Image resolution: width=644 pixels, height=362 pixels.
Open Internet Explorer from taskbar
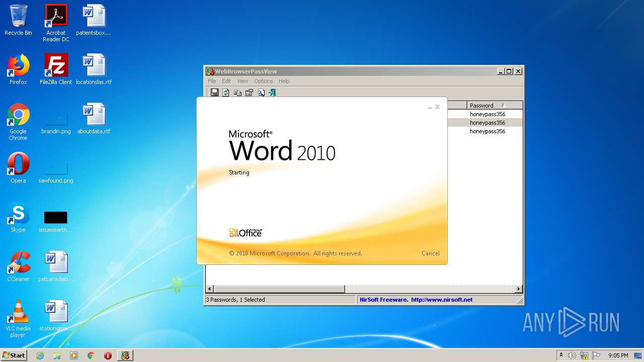[x=40, y=355]
